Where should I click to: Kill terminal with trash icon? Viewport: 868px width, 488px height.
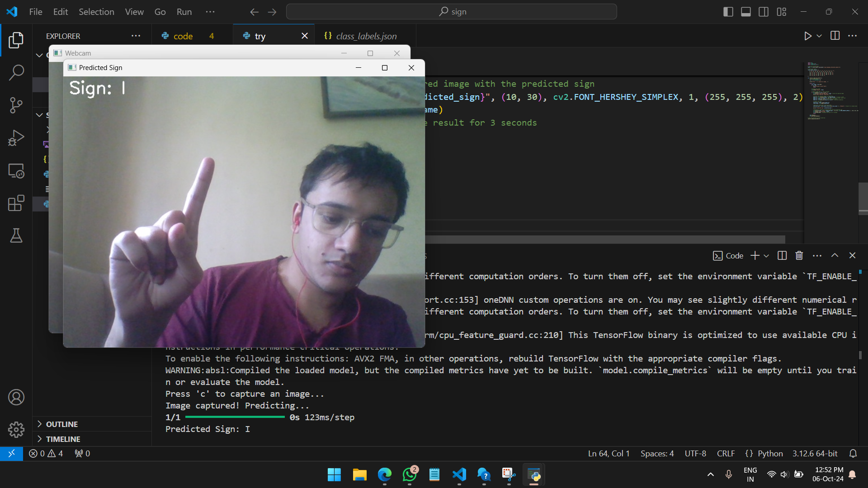(x=799, y=256)
